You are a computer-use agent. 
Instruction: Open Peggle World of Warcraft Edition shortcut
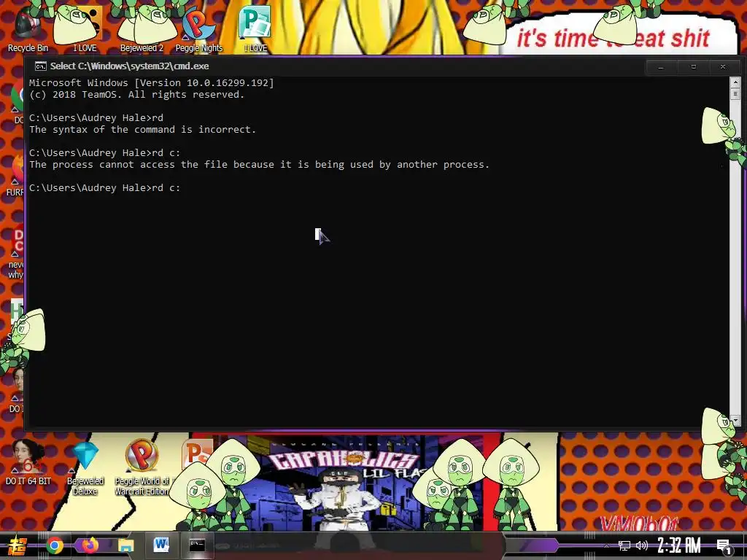tap(142, 468)
